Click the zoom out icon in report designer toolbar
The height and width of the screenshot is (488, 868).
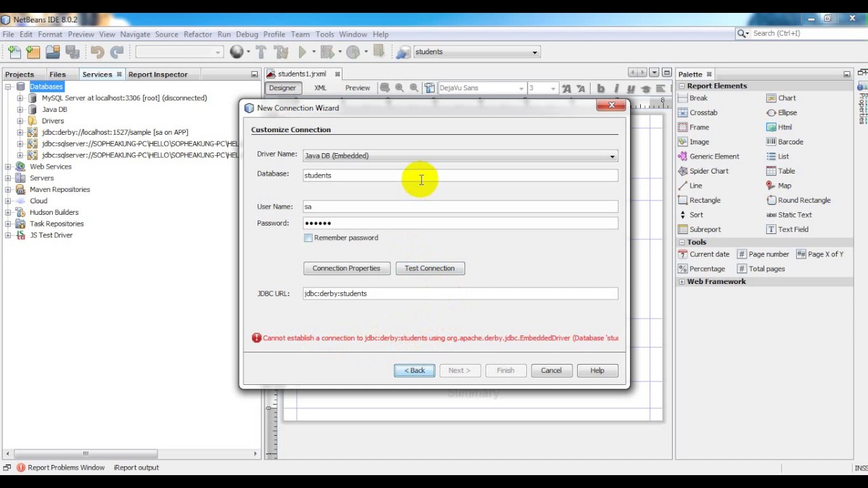(414, 88)
